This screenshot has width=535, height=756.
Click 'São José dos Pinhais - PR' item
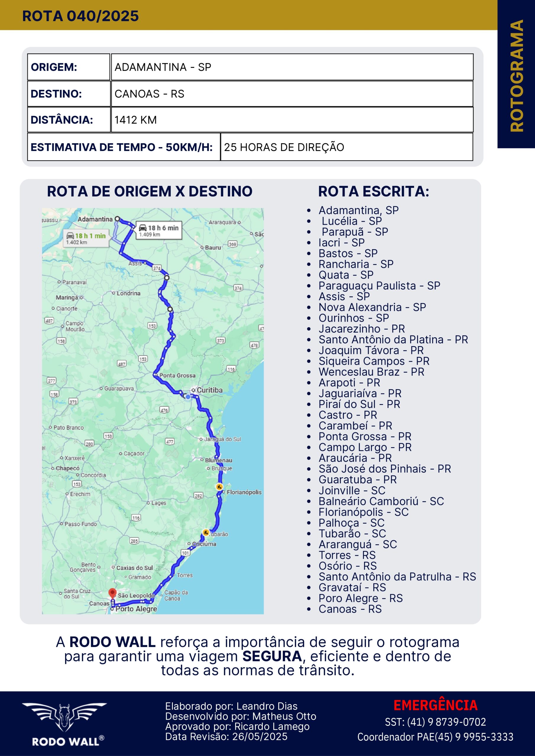tap(385, 469)
